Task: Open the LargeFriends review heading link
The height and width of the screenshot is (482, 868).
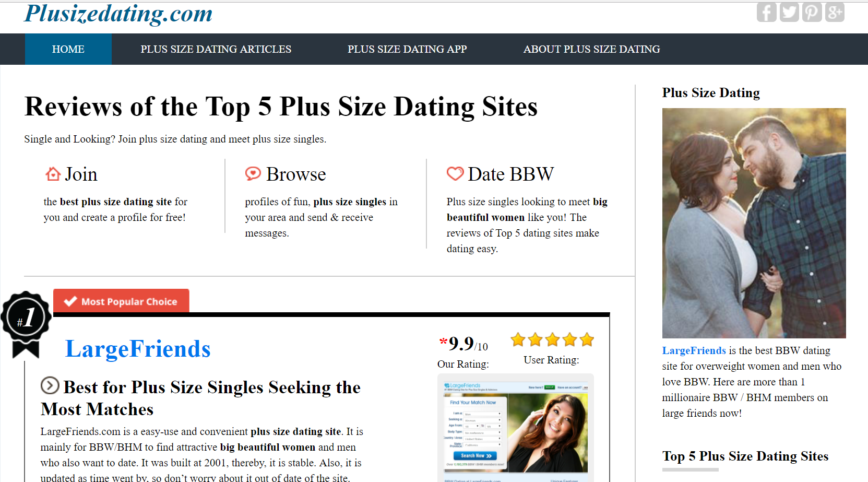Action: click(138, 349)
